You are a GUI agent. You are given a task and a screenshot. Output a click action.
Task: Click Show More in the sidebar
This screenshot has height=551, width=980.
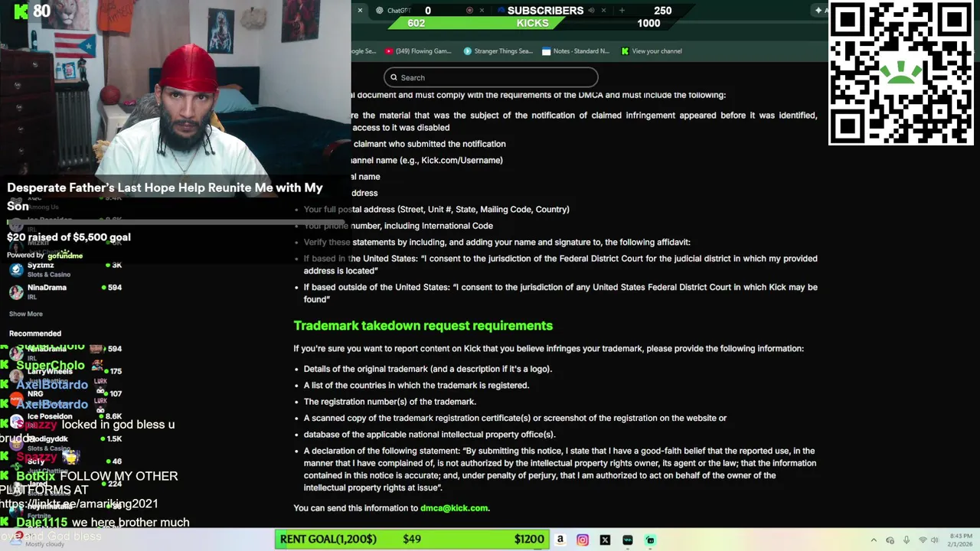click(x=26, y=314)
